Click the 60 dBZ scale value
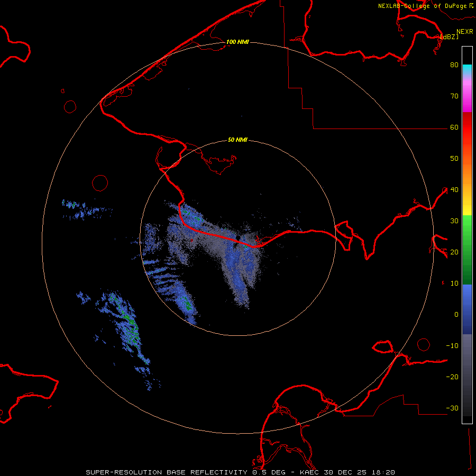Screen dimensions: 476x476 [x=454, y=127]
